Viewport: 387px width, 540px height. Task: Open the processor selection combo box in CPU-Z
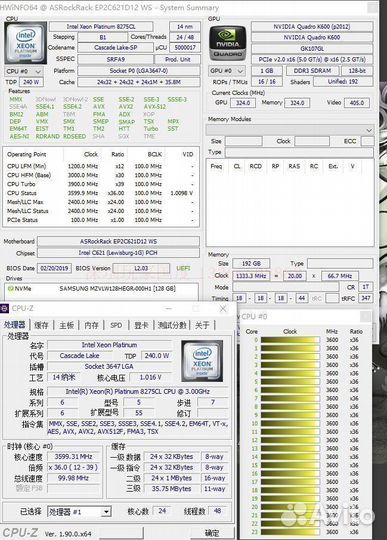click(79, 511)
